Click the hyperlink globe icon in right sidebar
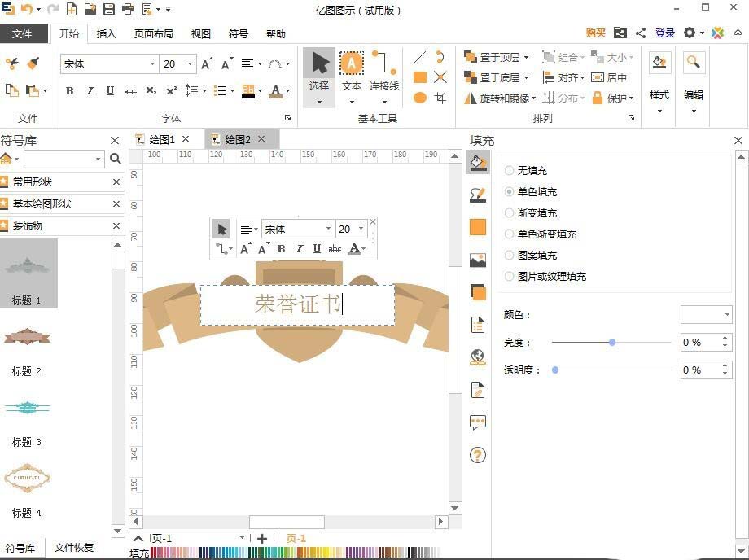Viewport: 749px width, 560px height. pyautogui.click(x=477, y=356)
